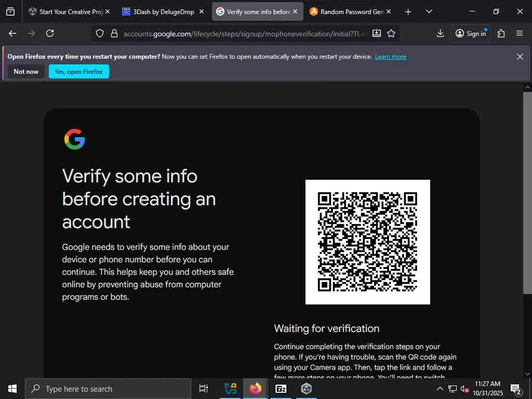Click the Verify some info heading
Image resolution: width=532 pixels, height=399 pixels.
pyautogui.click(x=139, y=199)
